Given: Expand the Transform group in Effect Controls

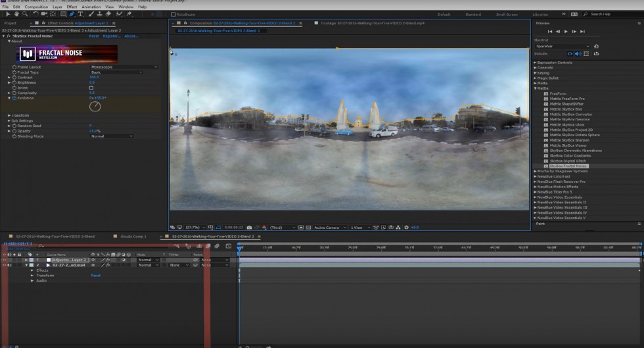Looking at the screenshot, I should pos(9,116).
